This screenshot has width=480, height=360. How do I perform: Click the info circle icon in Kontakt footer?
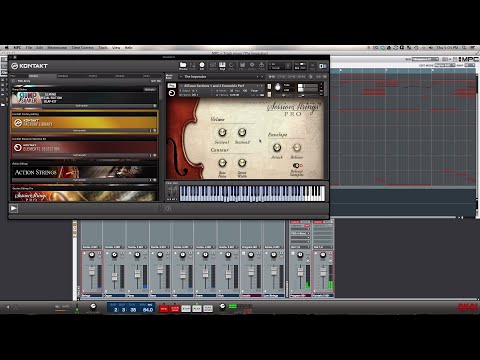(x=168, y=208)
